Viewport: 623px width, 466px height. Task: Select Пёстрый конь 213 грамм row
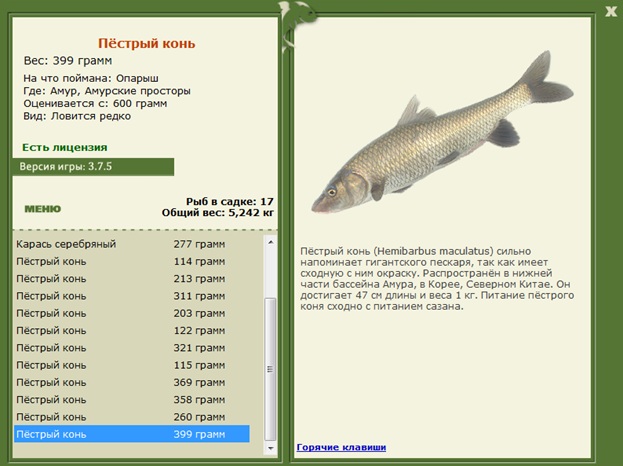[x=132, y=279]
